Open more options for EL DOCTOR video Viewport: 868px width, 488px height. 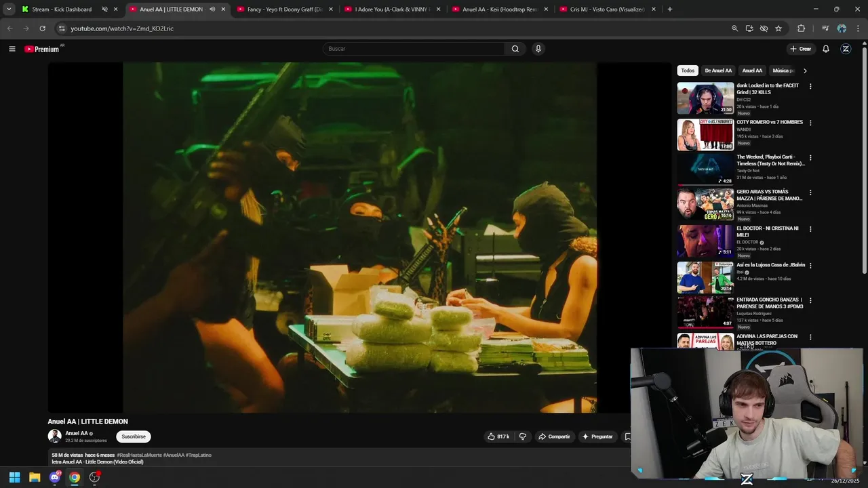(x=810, y=229)
